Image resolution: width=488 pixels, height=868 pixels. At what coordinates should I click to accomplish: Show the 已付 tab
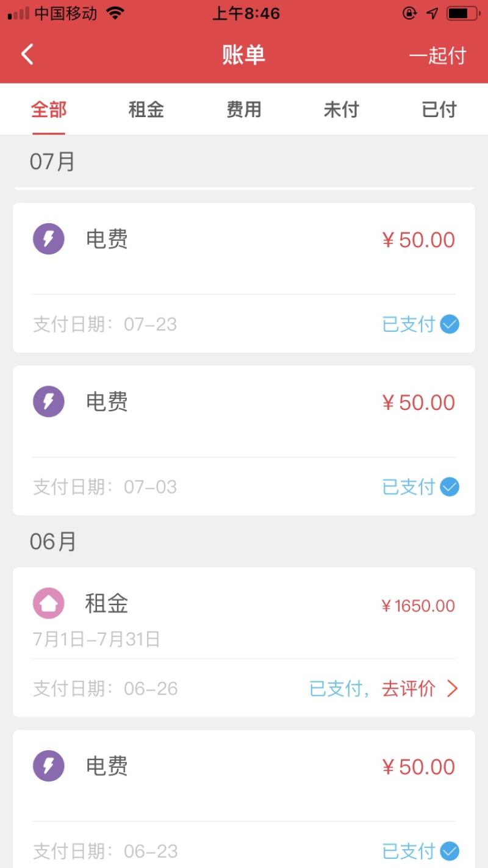(x=439, y=110)
